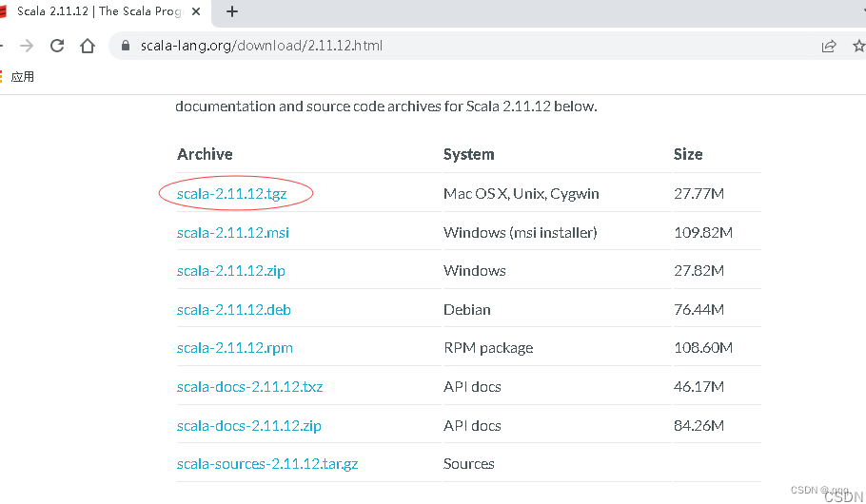The image size is (866, 504).
Task: Download scala-docs-2.11.12.zip API docs
Action: [249, 426]
